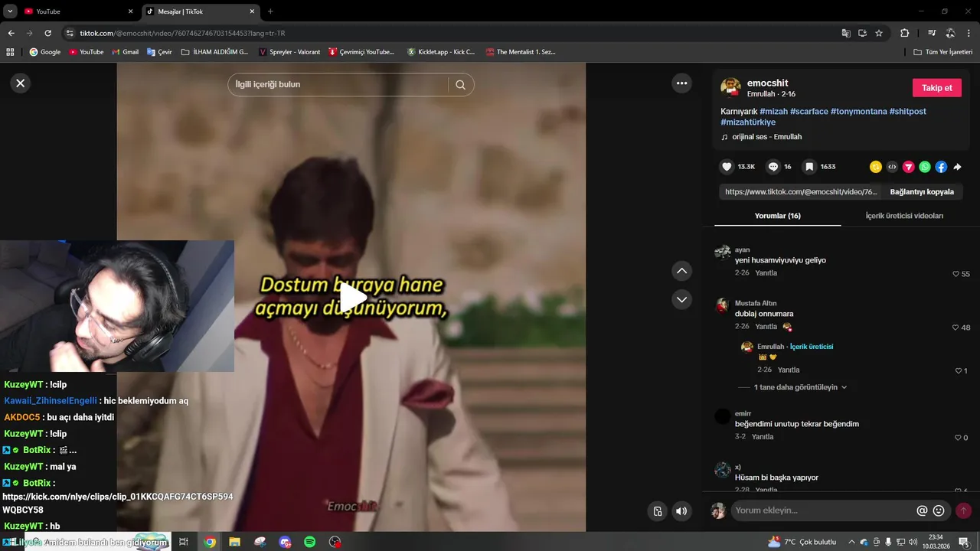Reply to Mustafa Altın's comment
The width and height of the screenshot is (980, 551).
pos(766,327)
